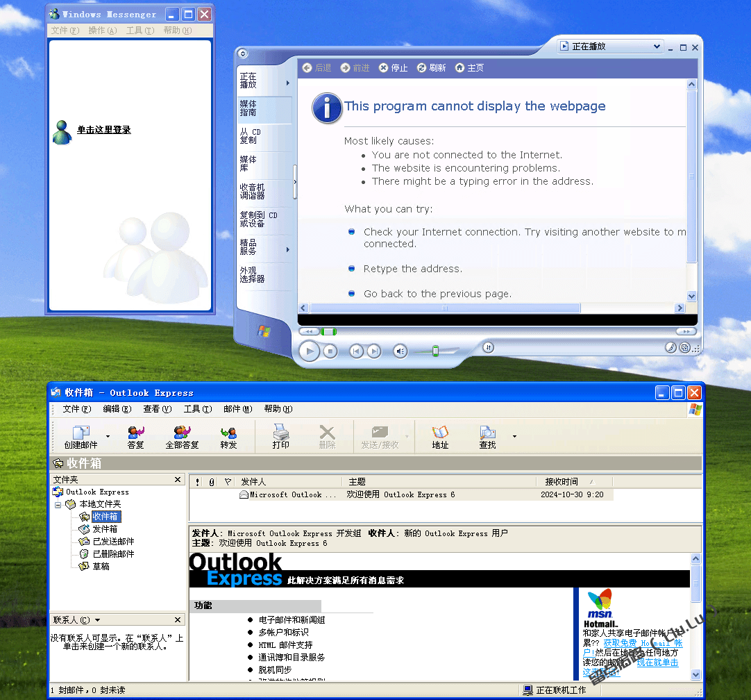The height and width of the screenshot is (700, 751).
Task: Select the Microsoft Outlook welcome message row
Action: tap(401, 495)
